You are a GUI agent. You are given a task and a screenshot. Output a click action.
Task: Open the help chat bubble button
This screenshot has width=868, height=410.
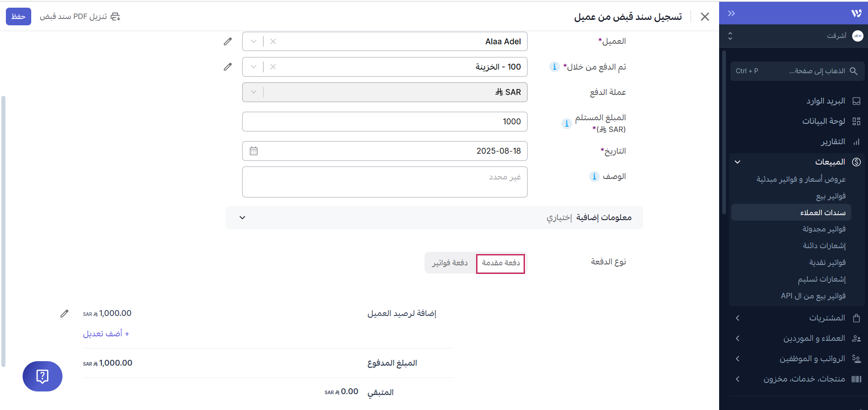(43, 376)
